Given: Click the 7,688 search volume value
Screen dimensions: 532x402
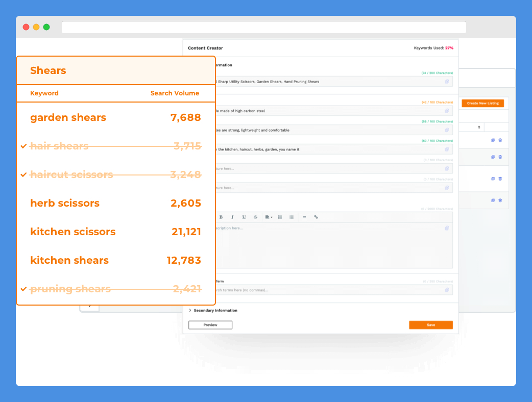Looking at the screenshot, I should point(186,118).
